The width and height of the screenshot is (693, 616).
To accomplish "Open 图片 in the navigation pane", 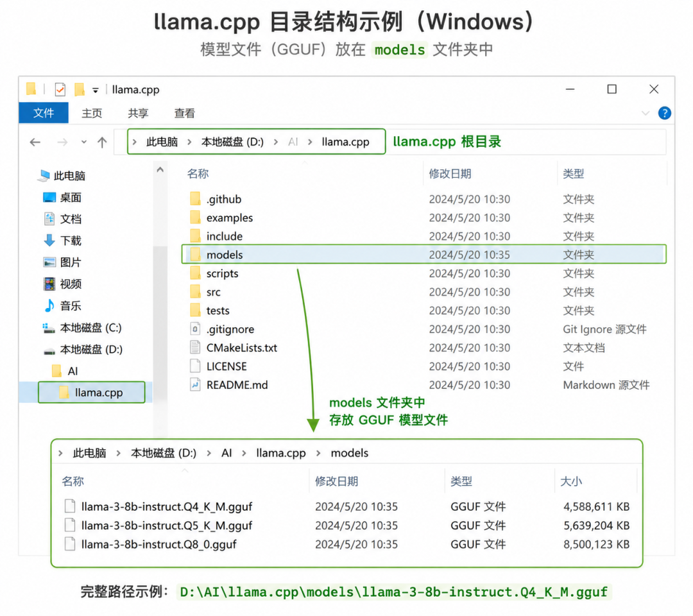I will (71, 262).
